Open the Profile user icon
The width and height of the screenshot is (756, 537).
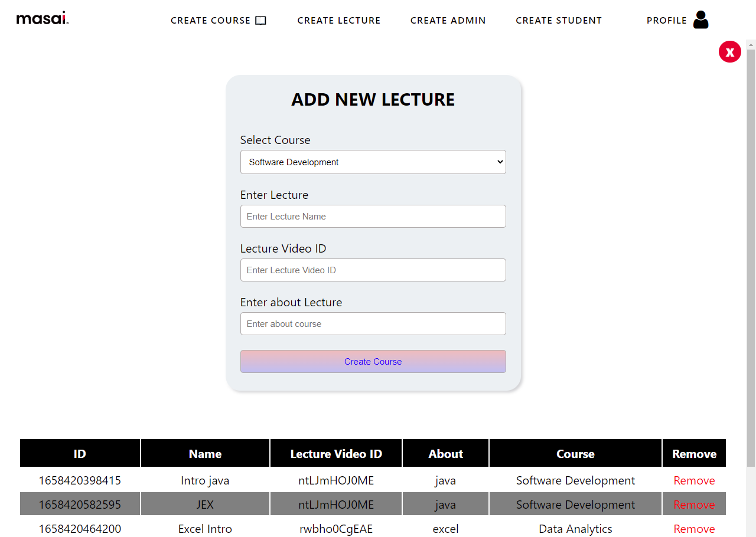pos(701,20)
